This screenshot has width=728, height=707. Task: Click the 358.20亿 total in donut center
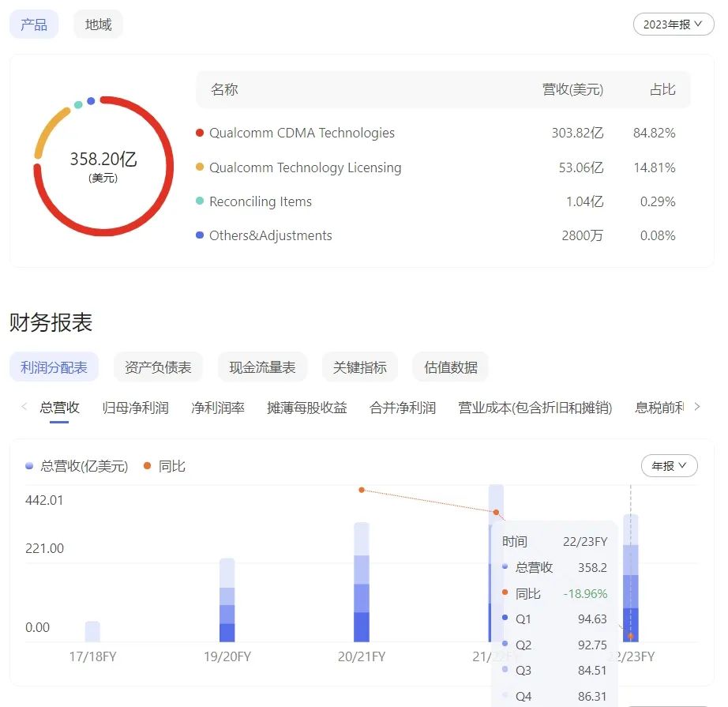pos(103,159)
